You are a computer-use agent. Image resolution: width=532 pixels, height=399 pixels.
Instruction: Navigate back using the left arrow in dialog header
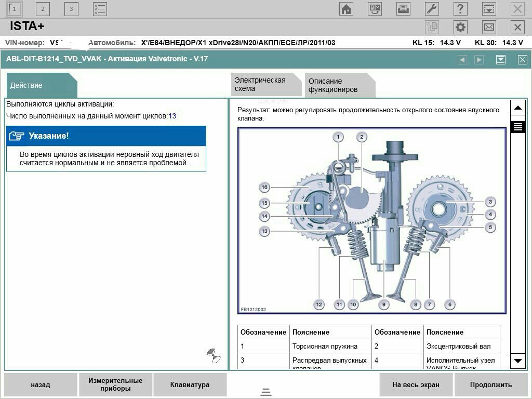click(462, 60)
